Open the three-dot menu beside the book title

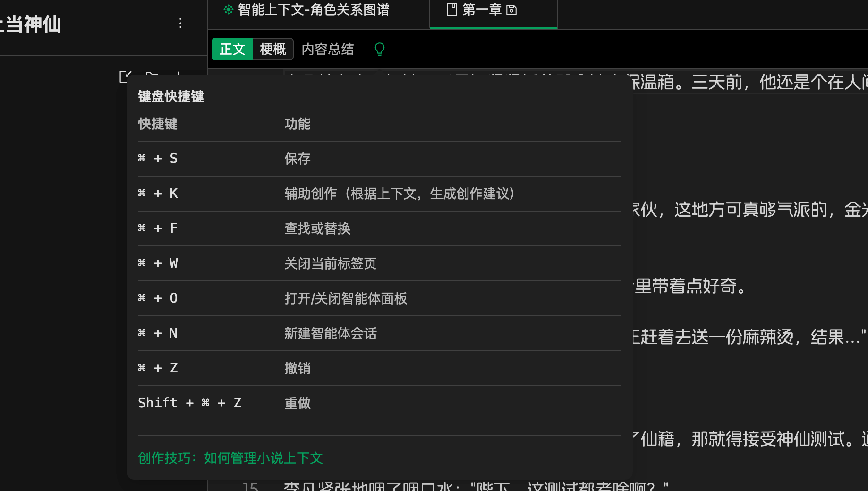[x=180, y=24]
